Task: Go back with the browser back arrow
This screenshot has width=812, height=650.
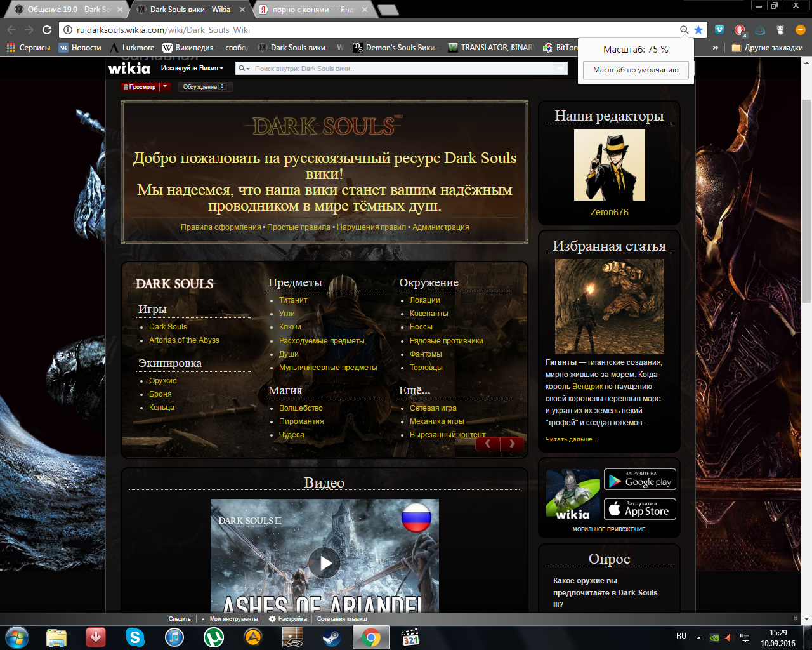Action: pyautogui.click(x=11, y=30)
